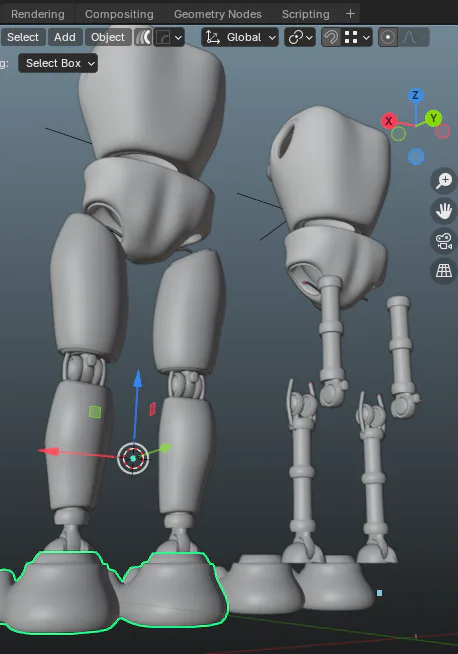Image resolution: width=458 pixels, height=654 pixels.
Task: Open the Select Box tool dropdown
Action: 58,63
